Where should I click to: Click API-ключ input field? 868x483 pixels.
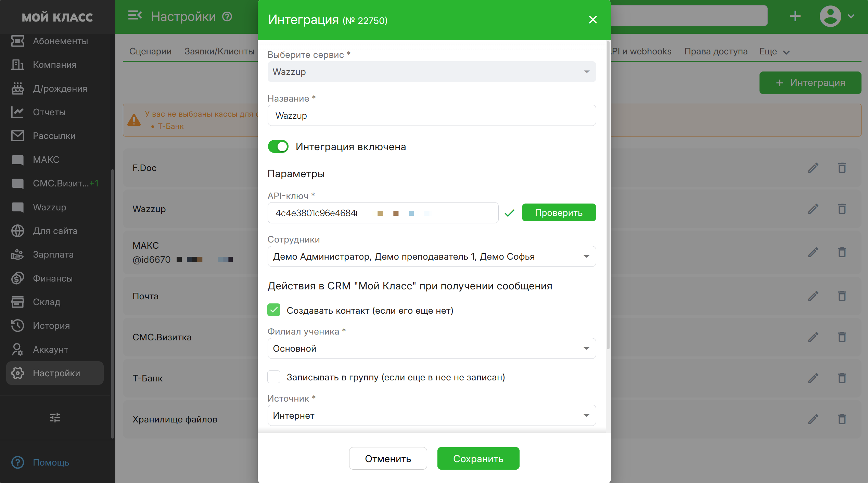point(383,213)
